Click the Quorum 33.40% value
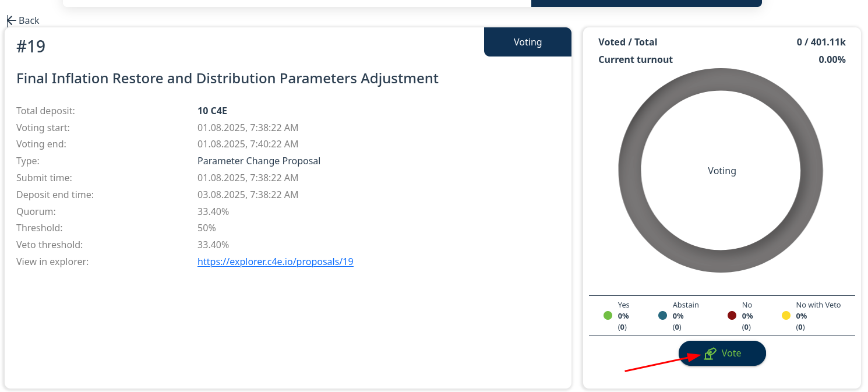 tap(213, 211)
